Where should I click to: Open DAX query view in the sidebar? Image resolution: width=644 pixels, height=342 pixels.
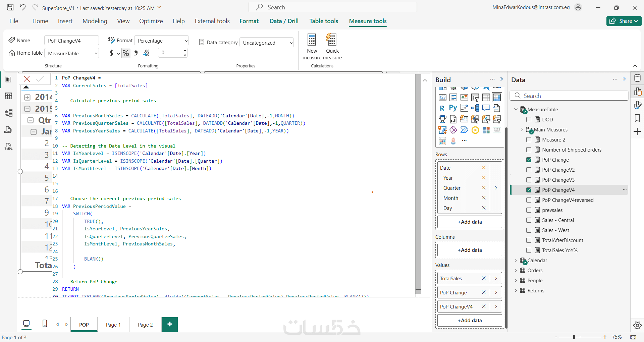pos(9,130)
